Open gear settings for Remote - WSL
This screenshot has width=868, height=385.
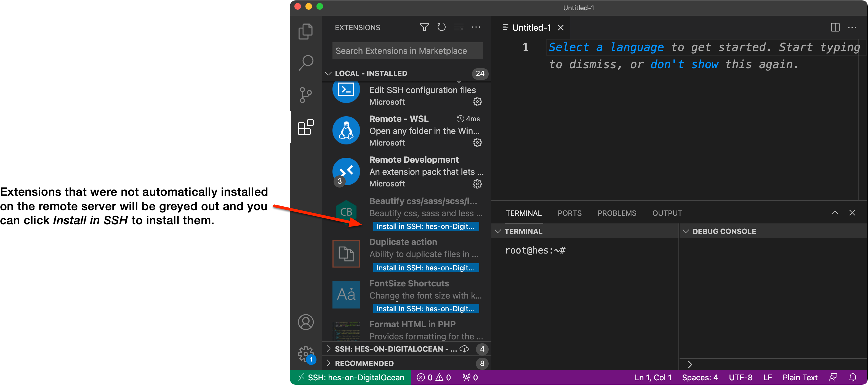click(477, 143)
